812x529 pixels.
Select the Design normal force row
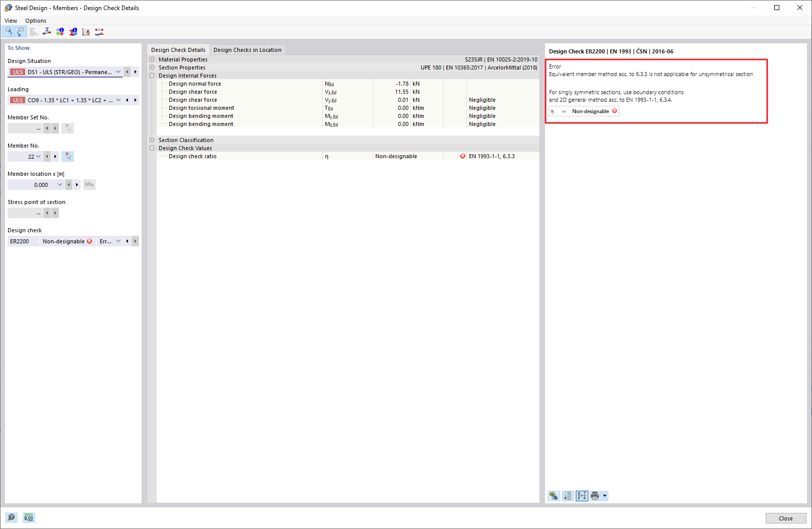pos(348,84)
